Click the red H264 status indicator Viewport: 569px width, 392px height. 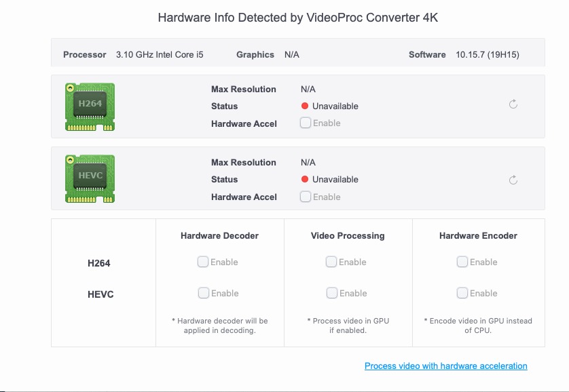tap(306, 106)
